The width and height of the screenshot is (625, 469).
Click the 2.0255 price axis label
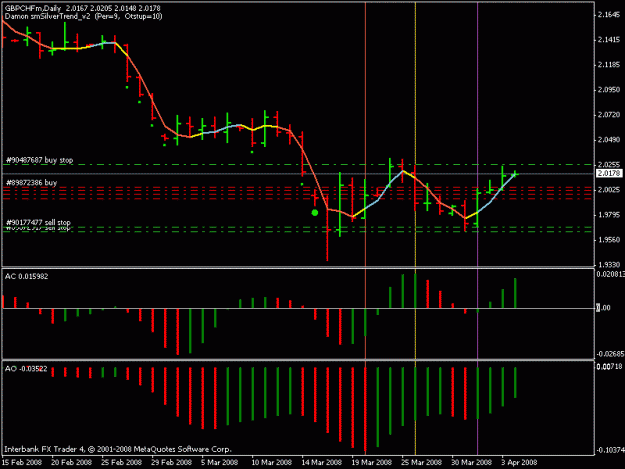[x=609, y=165]
